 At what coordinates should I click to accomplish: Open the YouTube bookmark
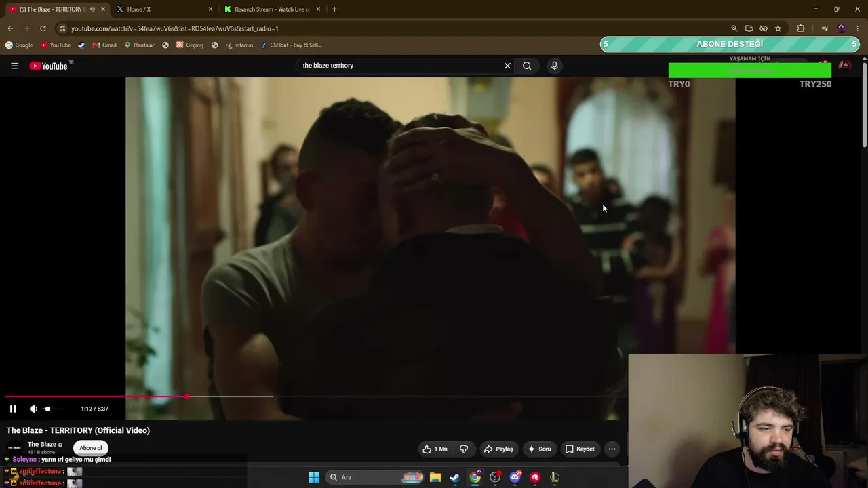[56, 45]
